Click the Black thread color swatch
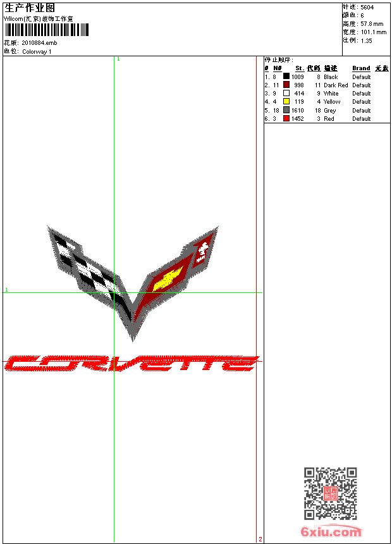Viewport: 392px width, 544px height. [286, 76]
